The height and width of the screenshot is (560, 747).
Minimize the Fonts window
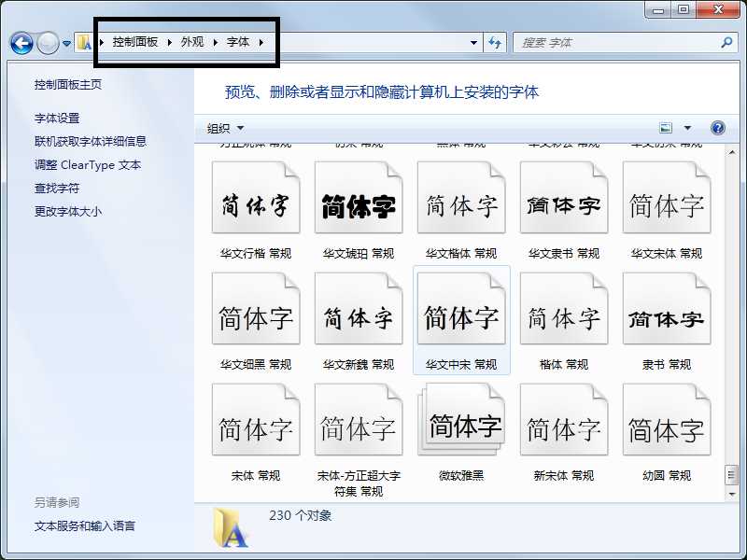658,10
